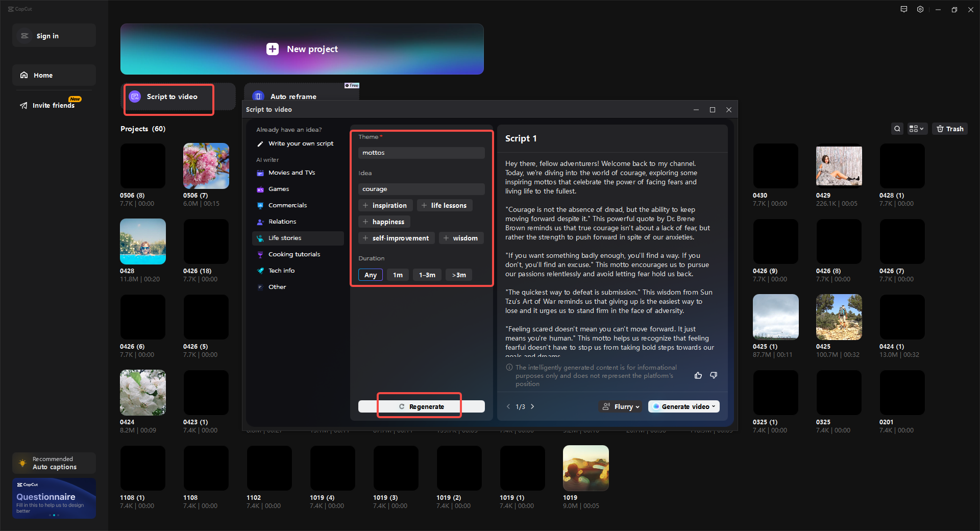Click the Idea input field
980x531 pixels.
click(x=422, y=189)
